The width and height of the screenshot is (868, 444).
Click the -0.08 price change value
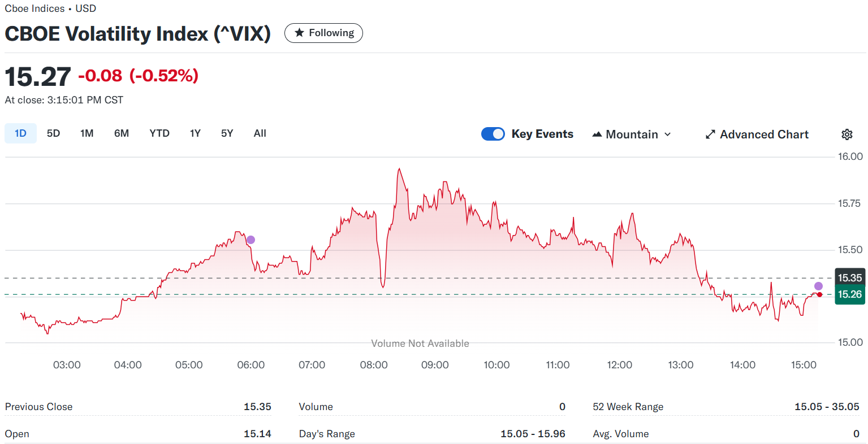tap(100, 76)
